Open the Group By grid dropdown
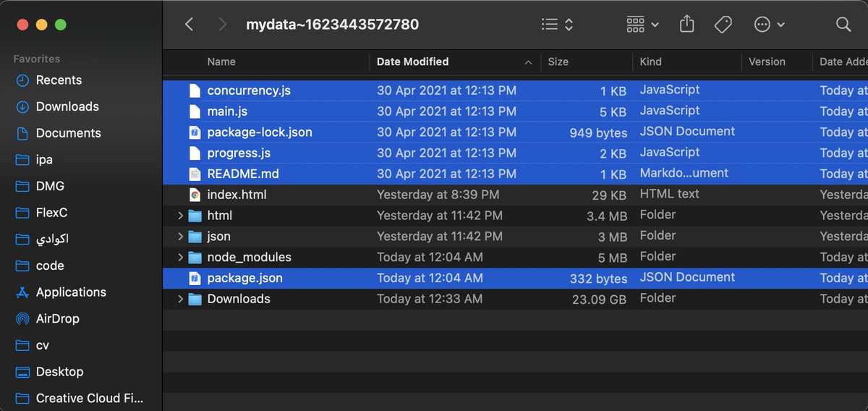 [642, 25]
